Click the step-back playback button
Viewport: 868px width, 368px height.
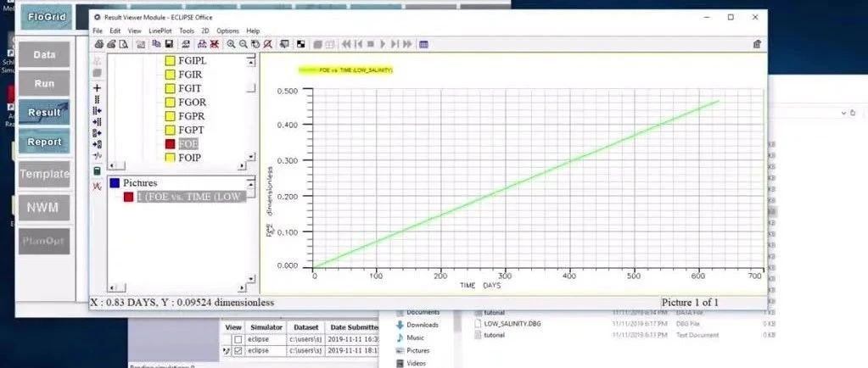(x=358, y=44)
